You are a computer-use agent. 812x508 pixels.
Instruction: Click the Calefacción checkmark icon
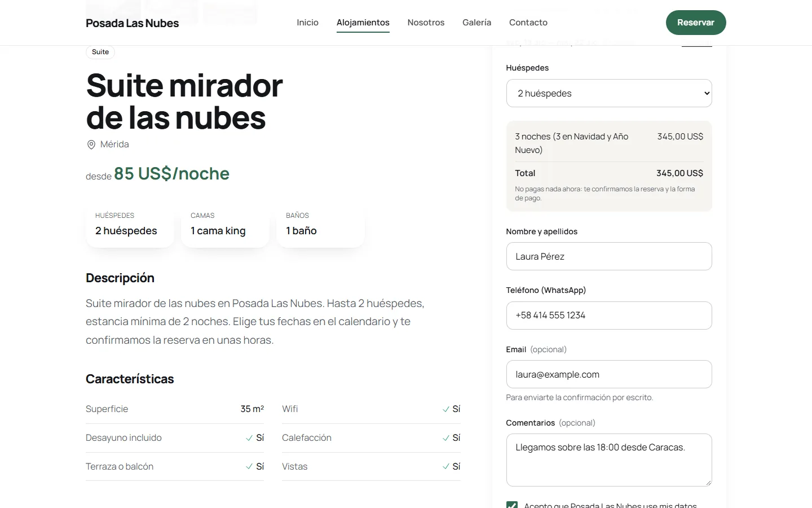(x=446, y=438)
